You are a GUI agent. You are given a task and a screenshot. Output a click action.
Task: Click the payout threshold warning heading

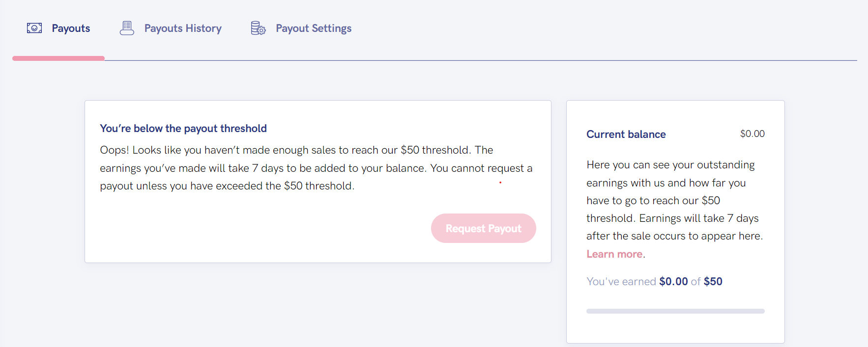183,128
